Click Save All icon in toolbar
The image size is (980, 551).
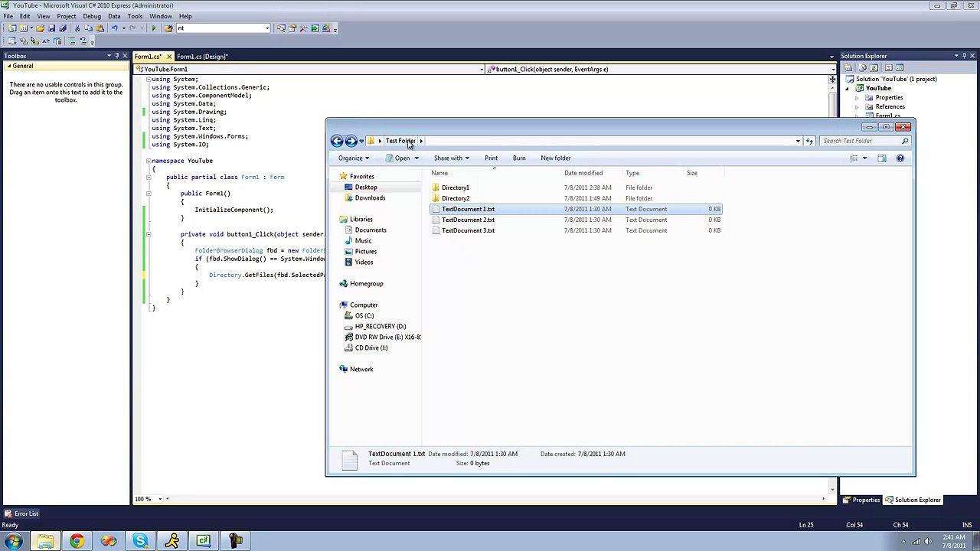click(x=63, y=28)
